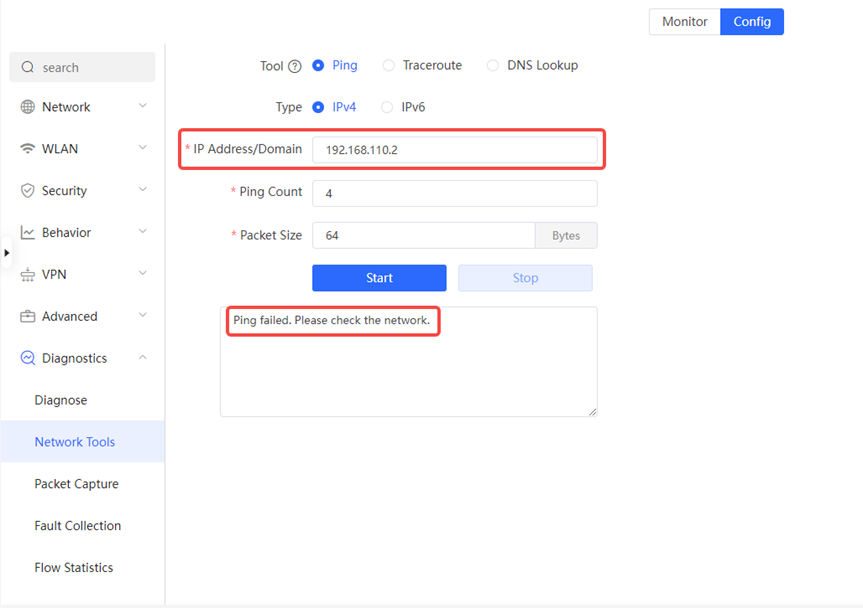
Task: Open Packet Capture menu item
Action: (77, 484)
